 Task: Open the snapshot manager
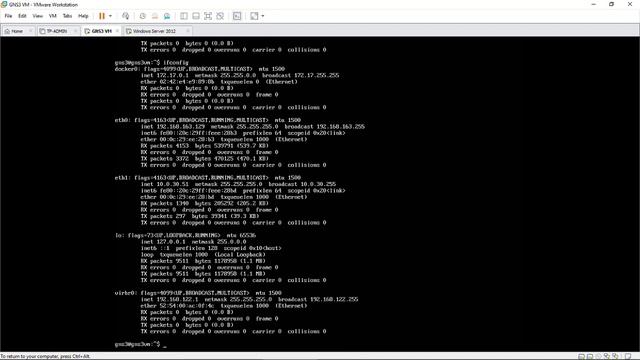(167, 16)
